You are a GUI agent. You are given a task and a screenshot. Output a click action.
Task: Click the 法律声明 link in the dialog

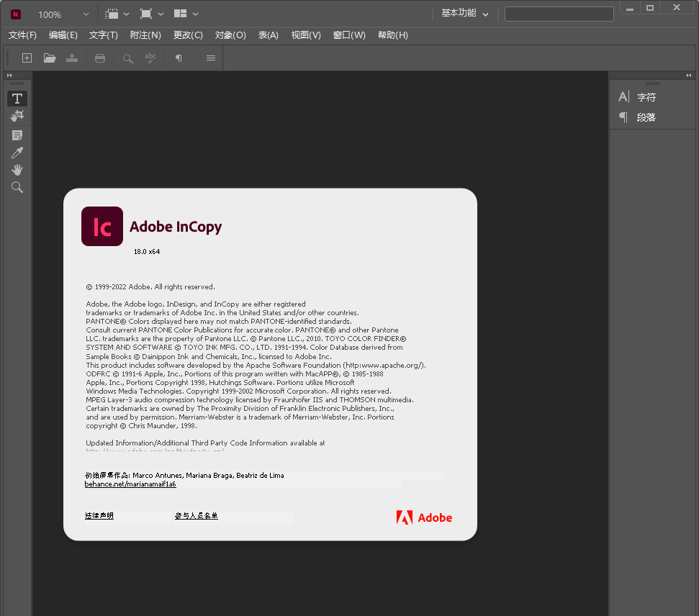(x=99, y=516)
